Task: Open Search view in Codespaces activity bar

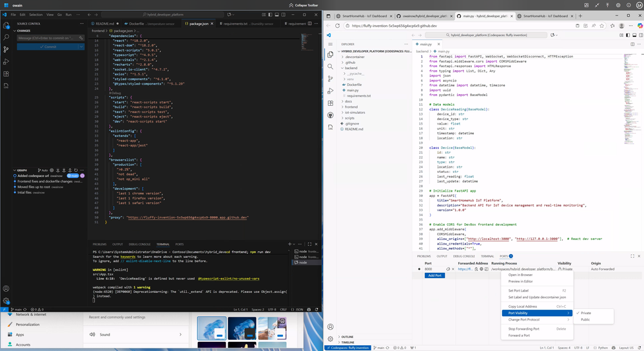Action: [x=330, y=66]
